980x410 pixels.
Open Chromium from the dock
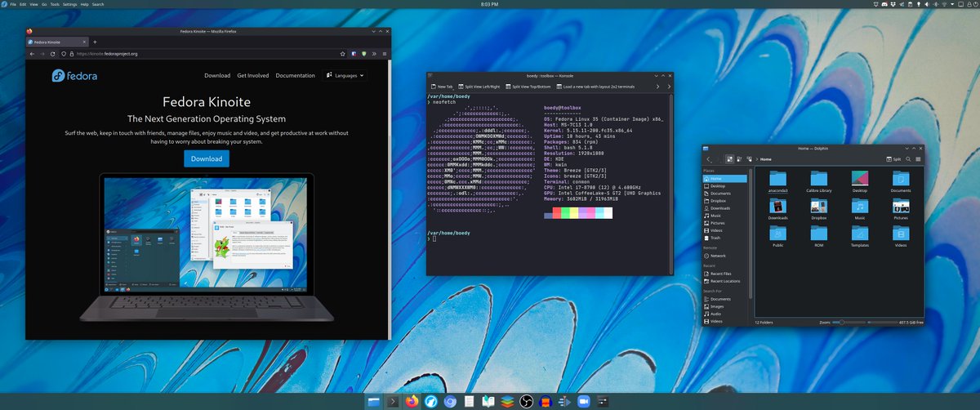449,402
